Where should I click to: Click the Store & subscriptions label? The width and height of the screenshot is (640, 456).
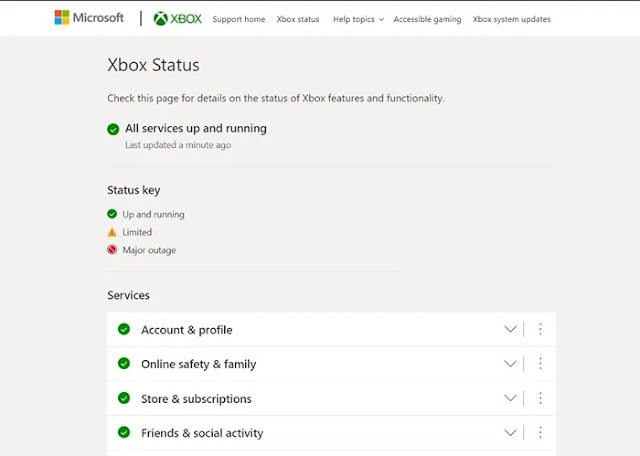point(196,399)
